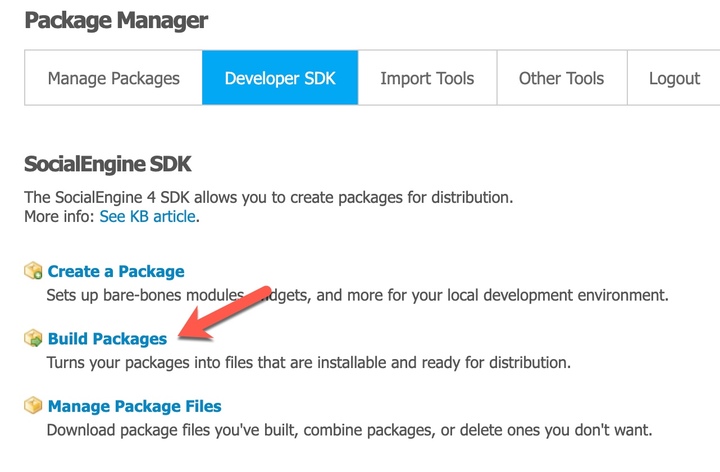Click the Logout tab
This screenshot has width=720, height=472.
point(674,78)
